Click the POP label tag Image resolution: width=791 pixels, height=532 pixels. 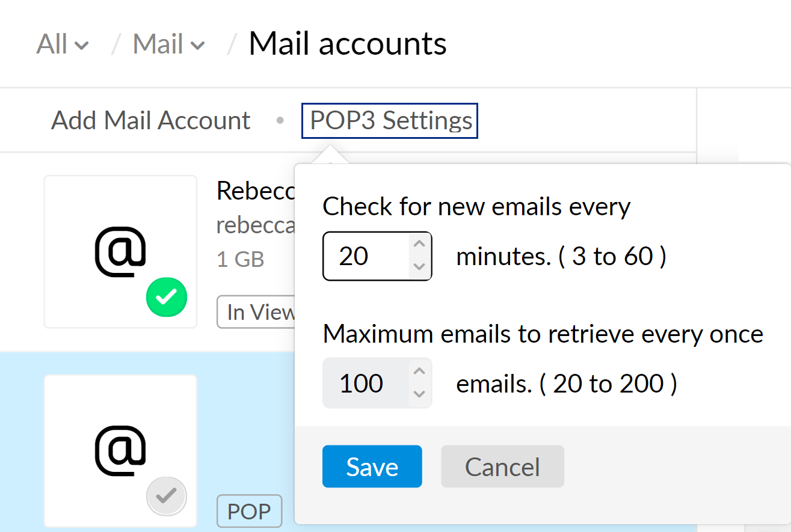pos(249,510)
